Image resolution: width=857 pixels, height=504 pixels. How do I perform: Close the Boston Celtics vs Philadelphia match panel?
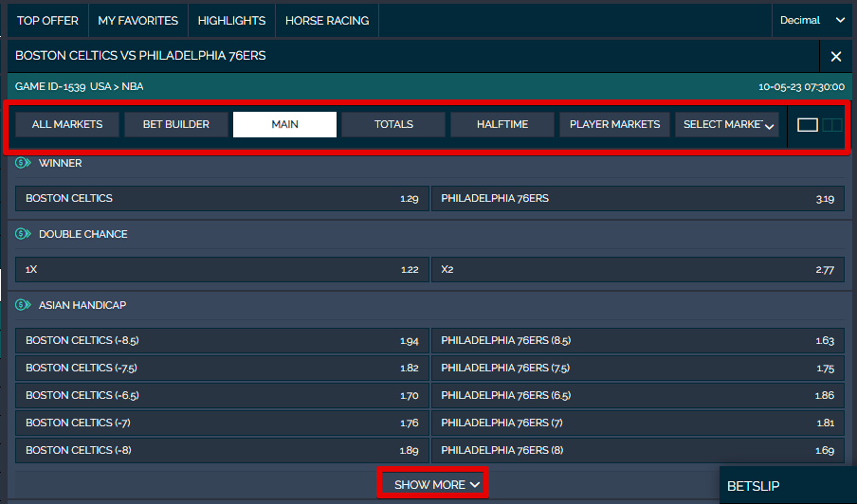click(836, 56)
